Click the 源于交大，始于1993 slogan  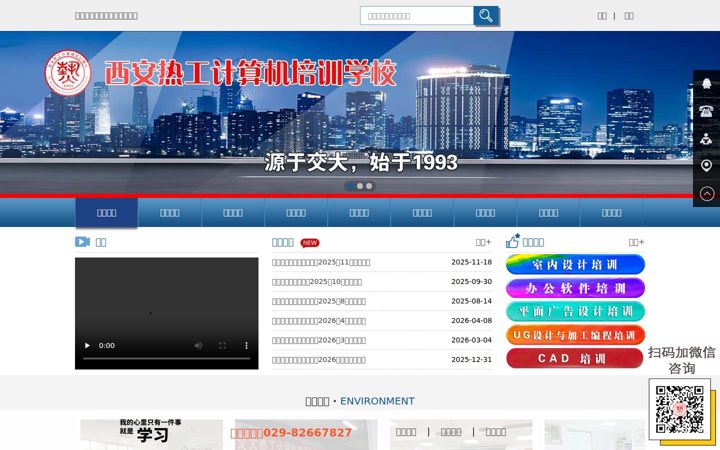361,163
